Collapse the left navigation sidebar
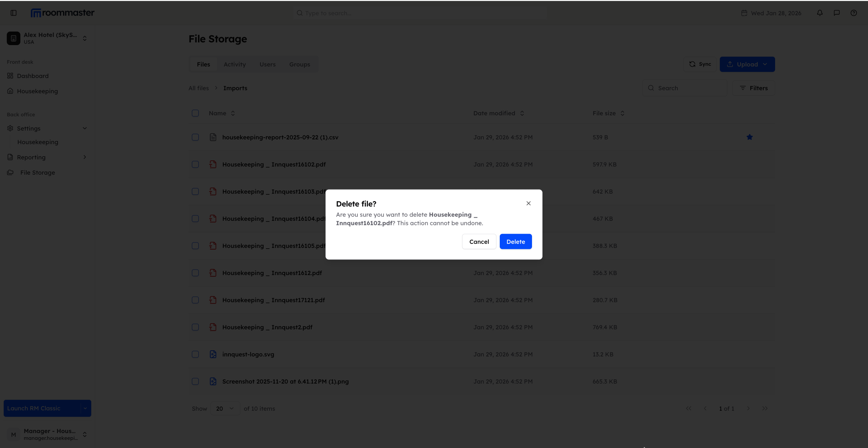 coord(13,13)
